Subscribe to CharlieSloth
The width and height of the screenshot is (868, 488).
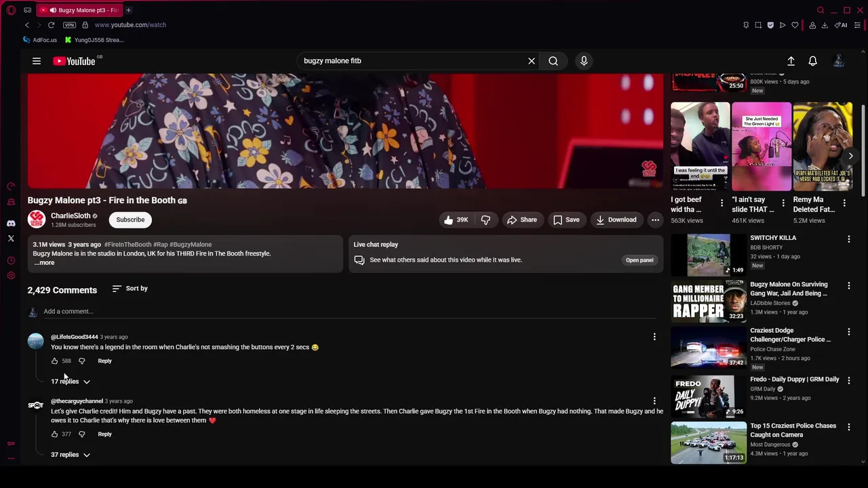130,220
